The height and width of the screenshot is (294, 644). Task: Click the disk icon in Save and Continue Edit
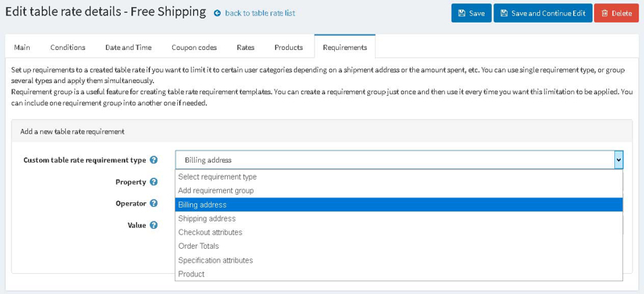tap(504, 13)
